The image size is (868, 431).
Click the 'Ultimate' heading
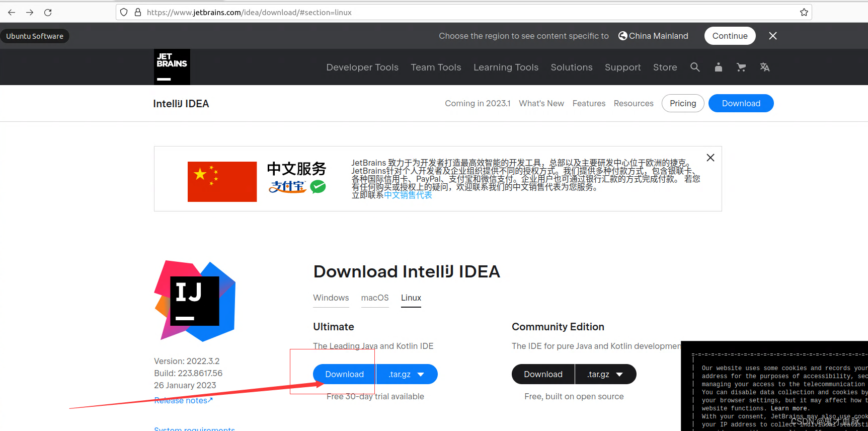tap(334, 327)
